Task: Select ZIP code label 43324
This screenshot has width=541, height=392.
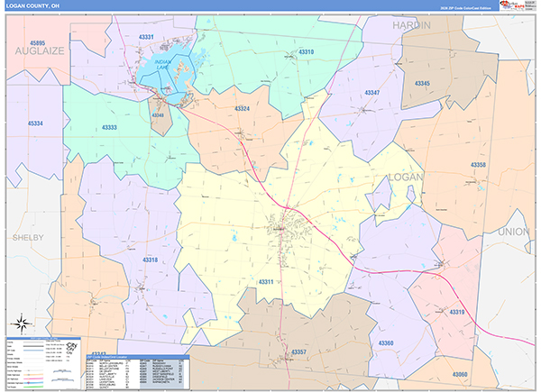Action: tap(242, 109)
